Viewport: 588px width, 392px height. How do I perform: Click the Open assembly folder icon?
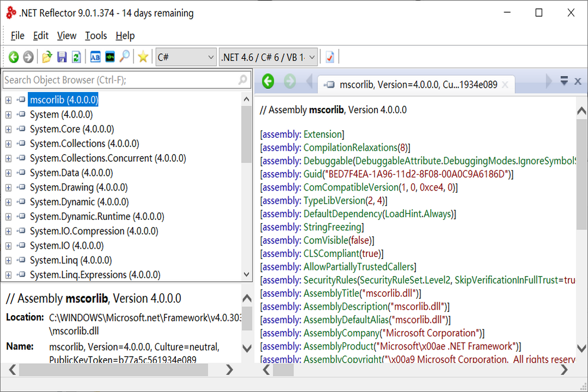click(47, 57)
